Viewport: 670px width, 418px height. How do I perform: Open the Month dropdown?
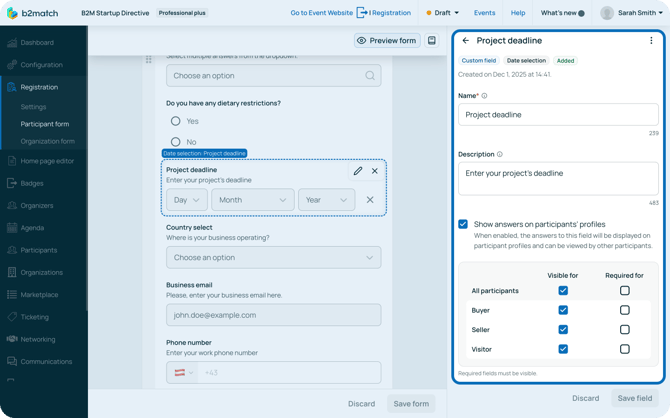coord(252,200)
